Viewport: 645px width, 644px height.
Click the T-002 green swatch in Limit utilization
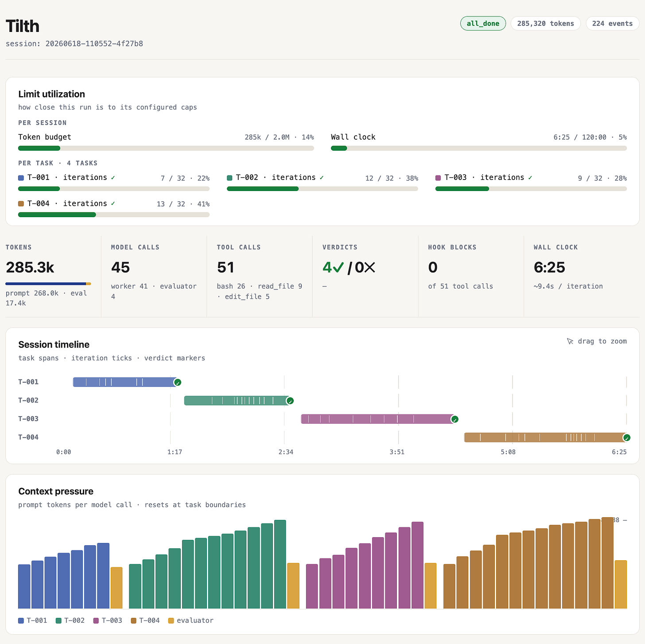point(229,178)
